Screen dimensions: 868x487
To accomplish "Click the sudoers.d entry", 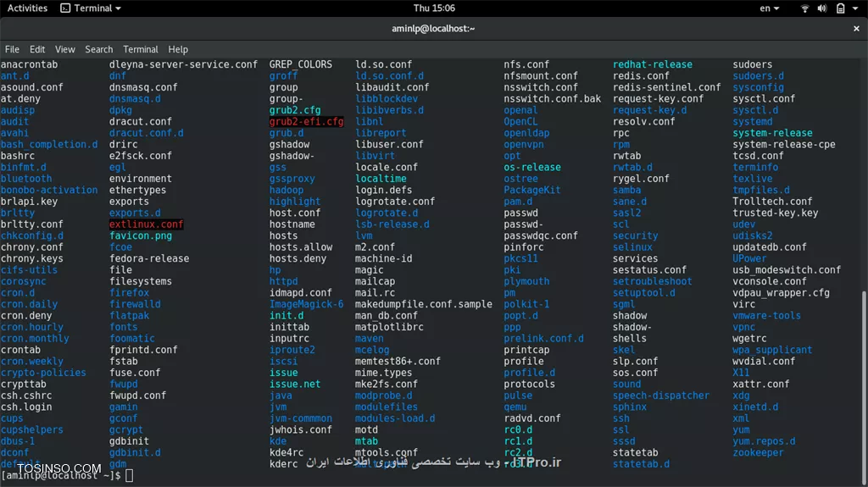I will click(x=758, y=76).
